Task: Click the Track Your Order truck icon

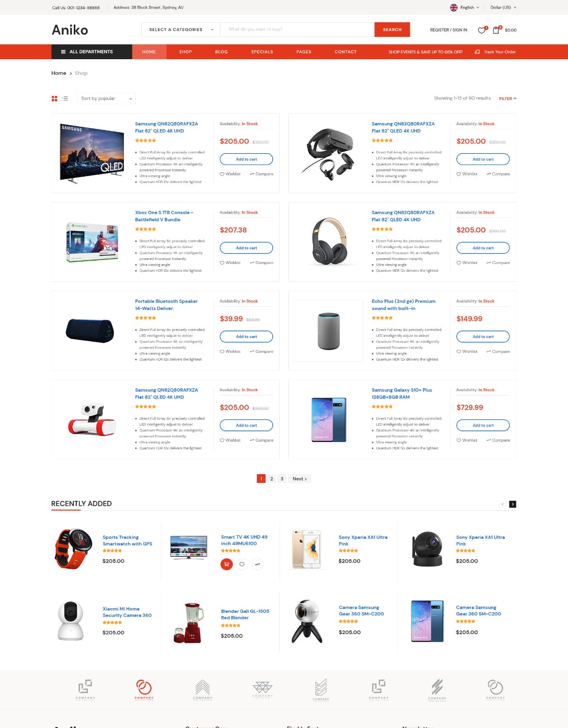Action: click(x=478, y=51)
